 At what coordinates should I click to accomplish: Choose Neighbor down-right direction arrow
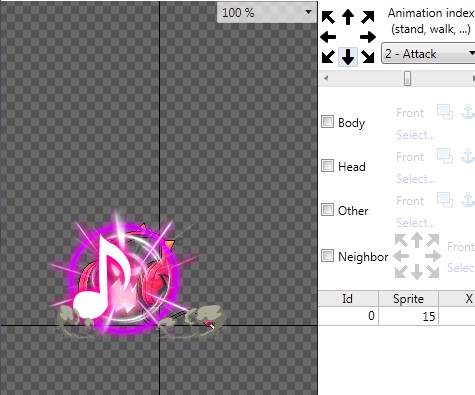pyautogui.click(x=433, y=272)
